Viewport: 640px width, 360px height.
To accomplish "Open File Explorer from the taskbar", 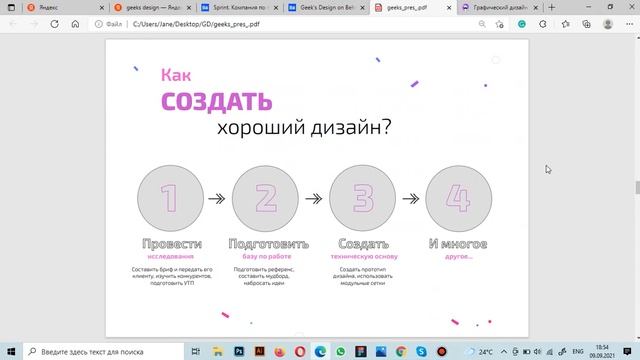I will [x=218, y=351].
